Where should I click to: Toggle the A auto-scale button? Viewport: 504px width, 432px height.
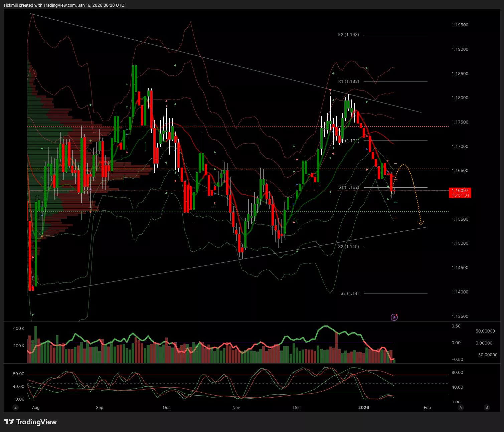(x=461, y=407)
